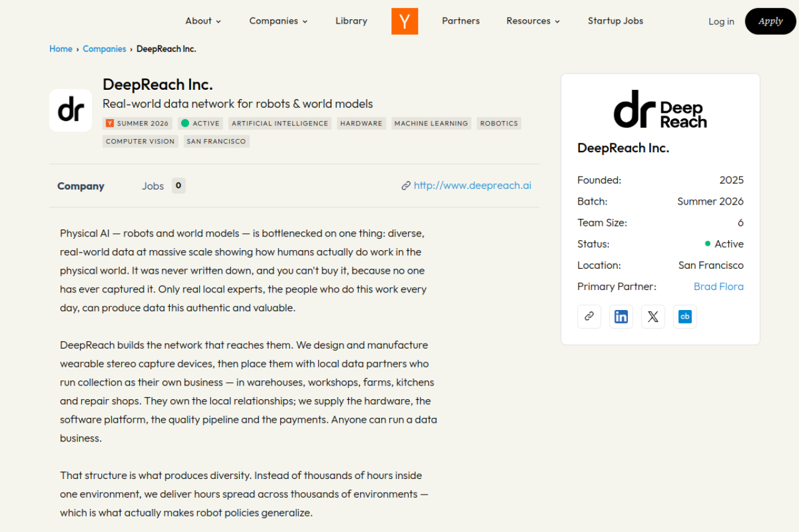Click the Jobs count badge 0
This screenshot has height=532, width=799.
click(x=179, y=185)
